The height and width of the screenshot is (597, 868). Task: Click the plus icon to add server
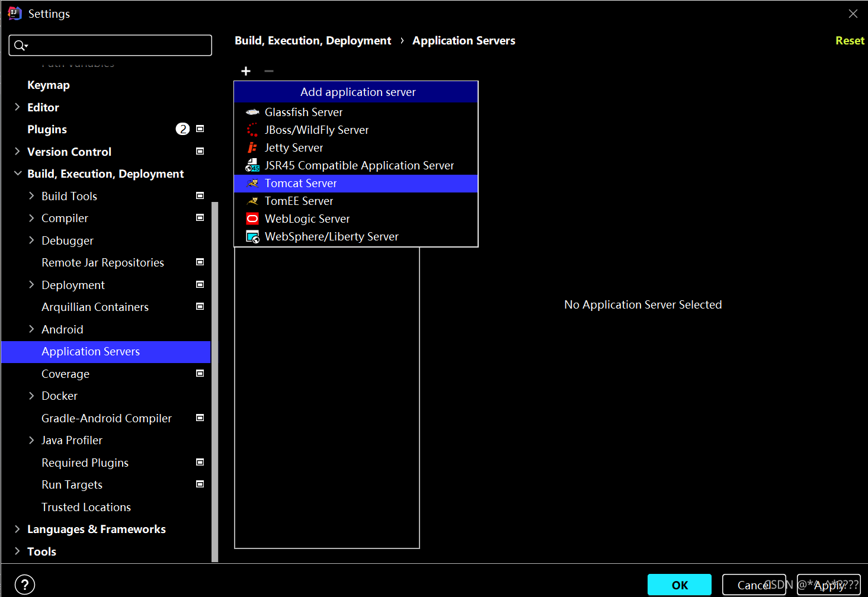246,71
